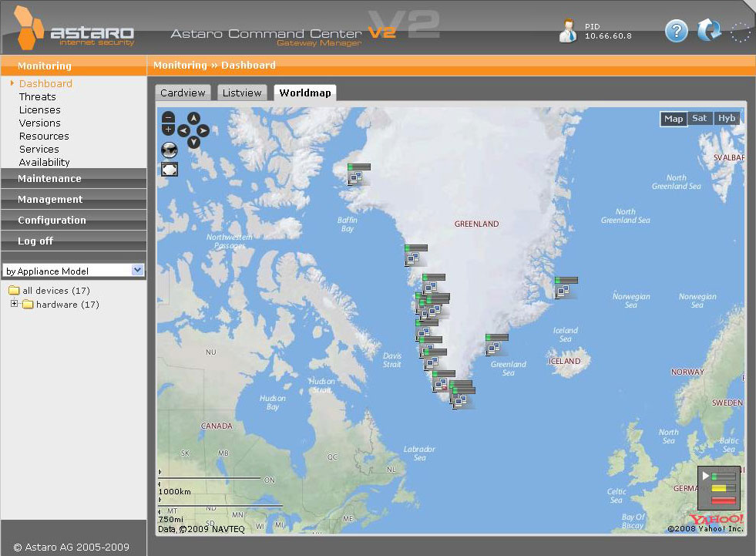
Task: Open the blue help question mark
Action: (x=676, y=32)
